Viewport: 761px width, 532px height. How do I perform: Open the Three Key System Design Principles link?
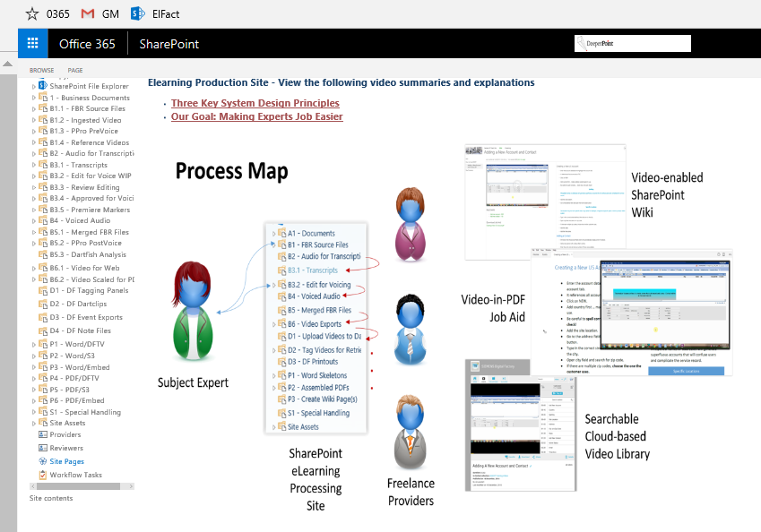[x=255, y=102]
